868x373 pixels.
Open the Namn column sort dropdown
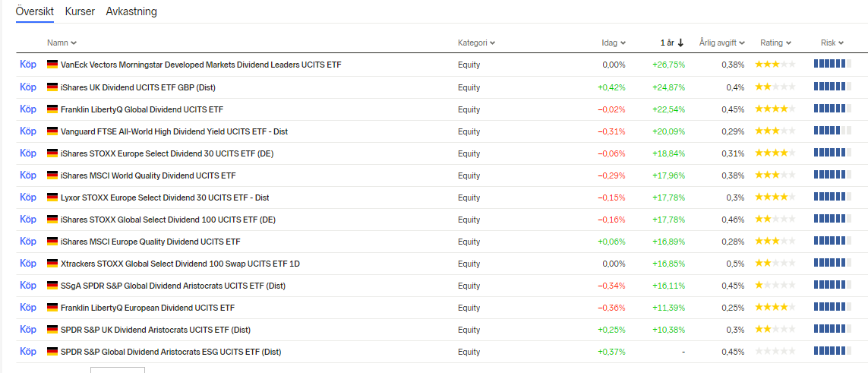[62, 43]
